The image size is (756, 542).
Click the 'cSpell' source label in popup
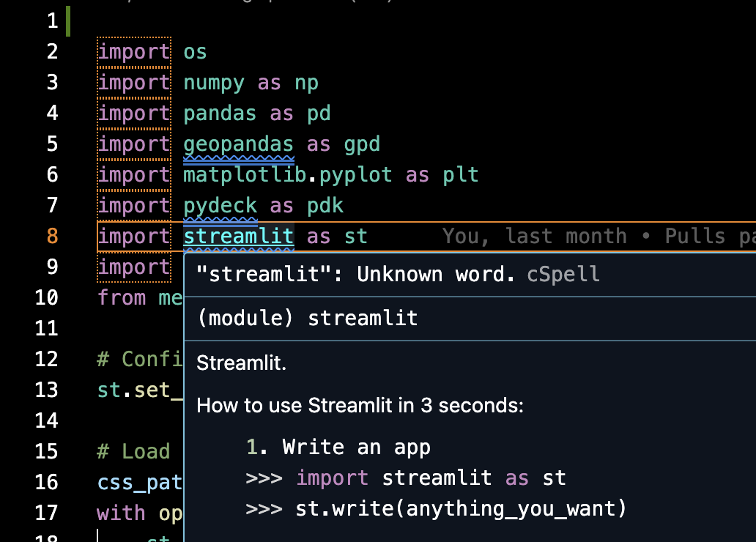pyautogui.click(x=563, y=275)
